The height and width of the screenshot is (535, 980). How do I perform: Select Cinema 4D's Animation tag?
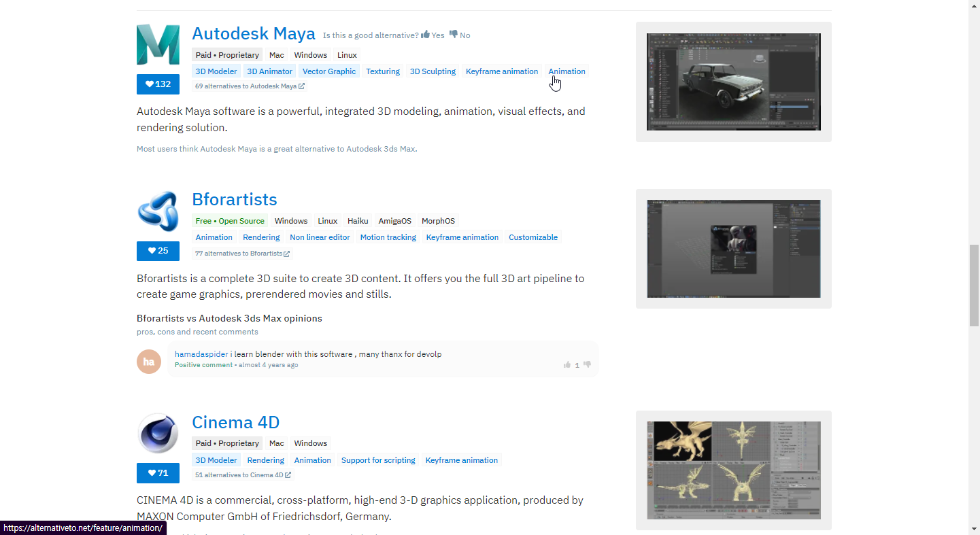pyautogui.click(x=313, y=460)
